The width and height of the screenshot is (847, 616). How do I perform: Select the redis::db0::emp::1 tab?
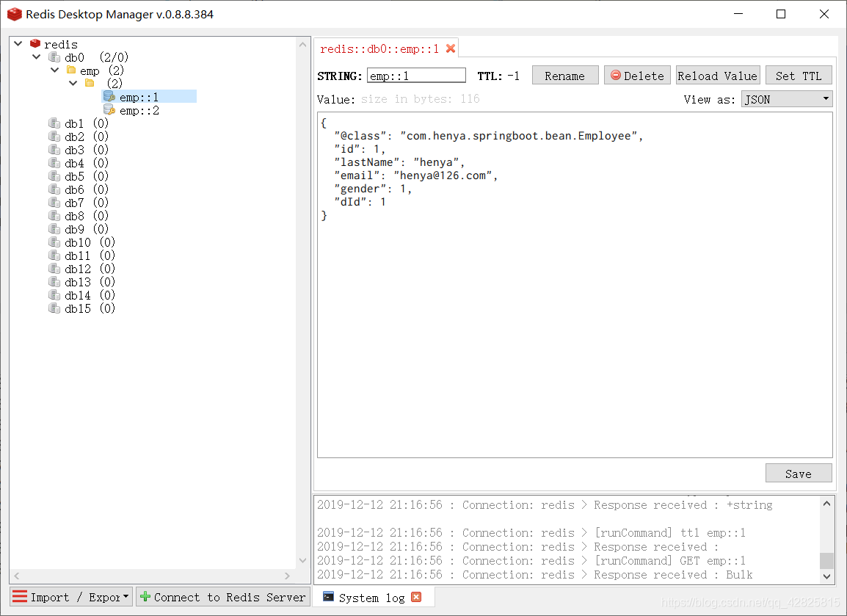click(x=379, y=49)
